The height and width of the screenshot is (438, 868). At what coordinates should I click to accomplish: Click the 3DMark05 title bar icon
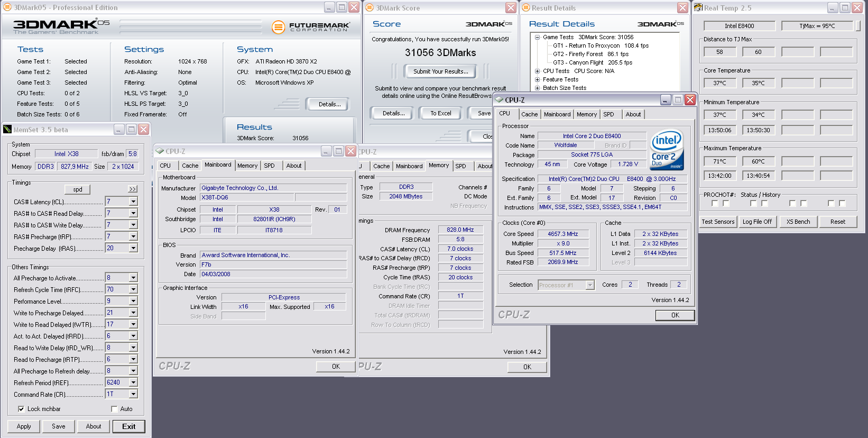pyautogui.click(x=7, y=7)
